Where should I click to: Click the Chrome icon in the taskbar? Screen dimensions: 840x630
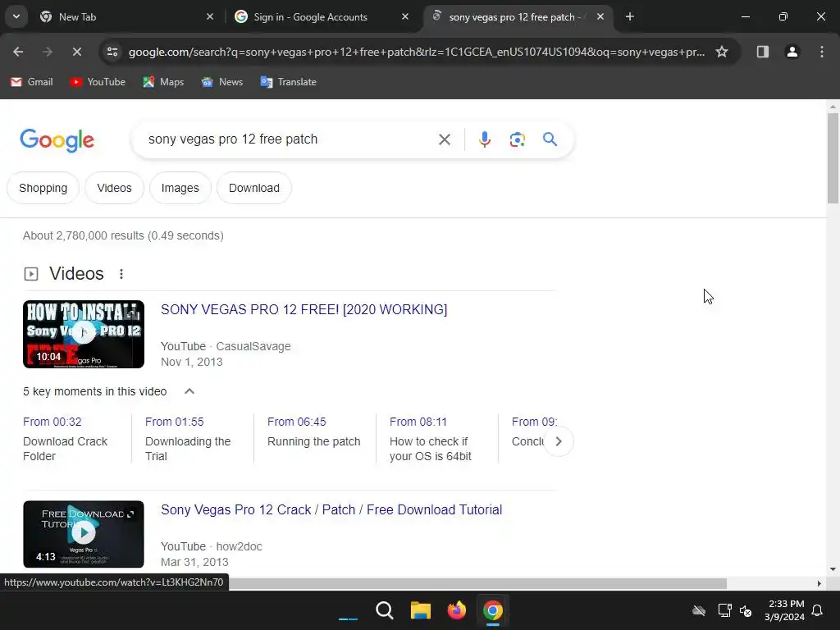pyautogui.click(x=492, y=610)
